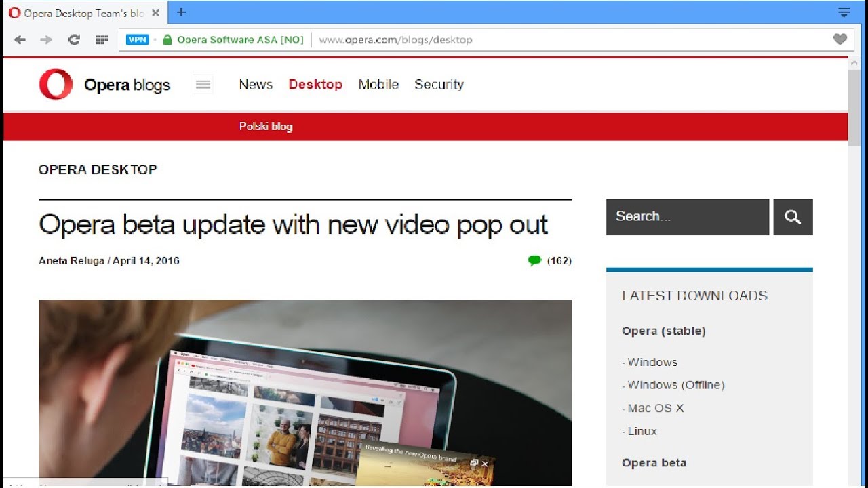The image size is (868, 488).
Task: Open the article 'Opera beta update' headline
Action: 293,225
